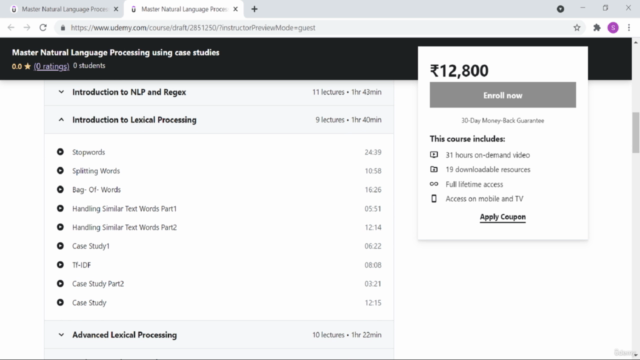Click 'Full lifetime access' text
640x360 pixels.
coord(474,184)
